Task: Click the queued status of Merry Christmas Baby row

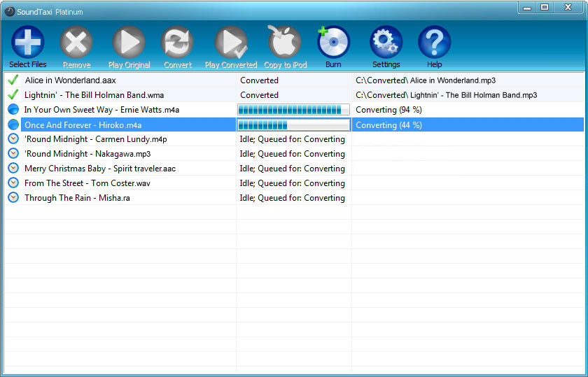Action: (x=292, y=169)
